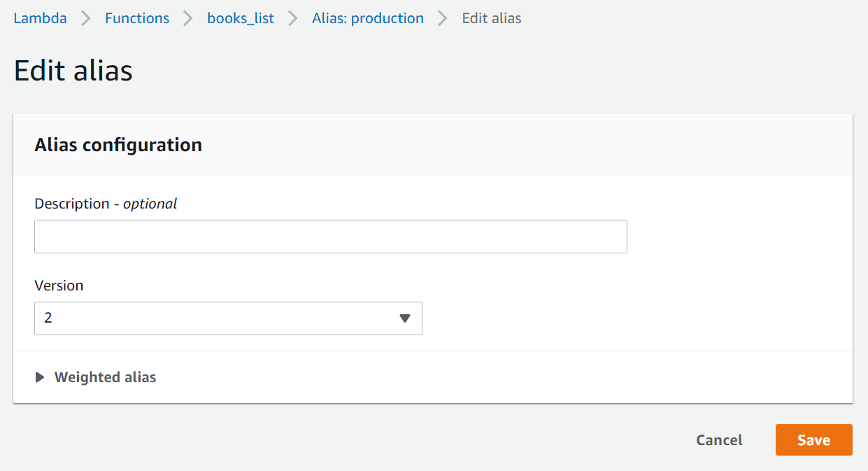Go to the books_list function
868x471 pixels.
tap(241, 18)
